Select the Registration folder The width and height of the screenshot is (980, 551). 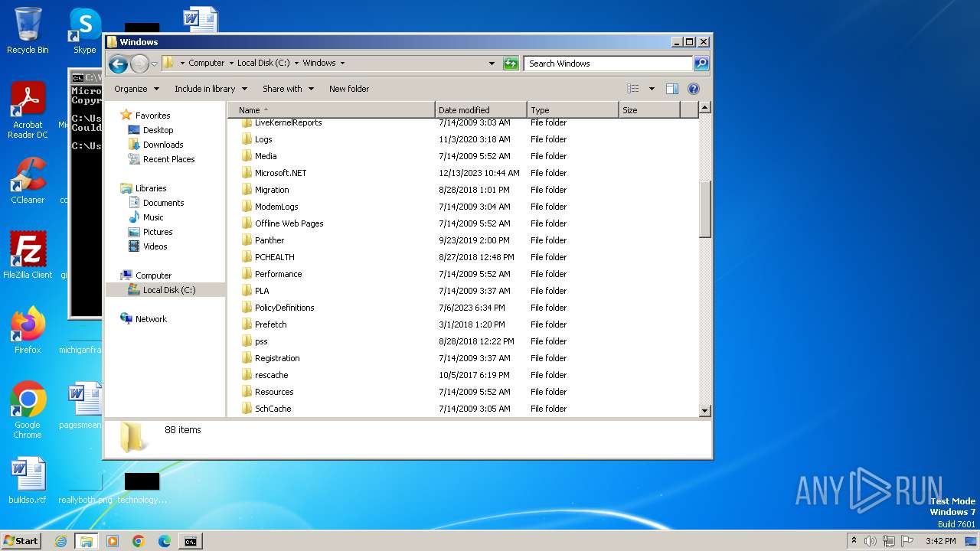click(277, 358)
